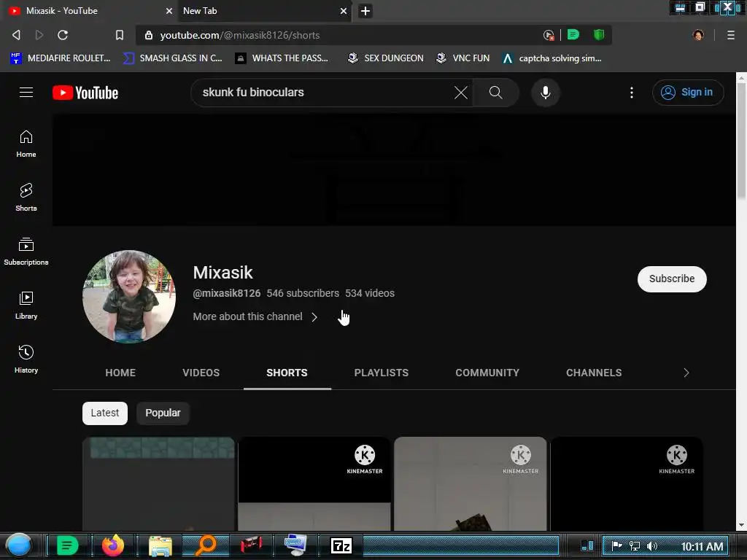Open Subscriptions in sidebar
This screenshot has width=747, height=560.
point(26,252)
